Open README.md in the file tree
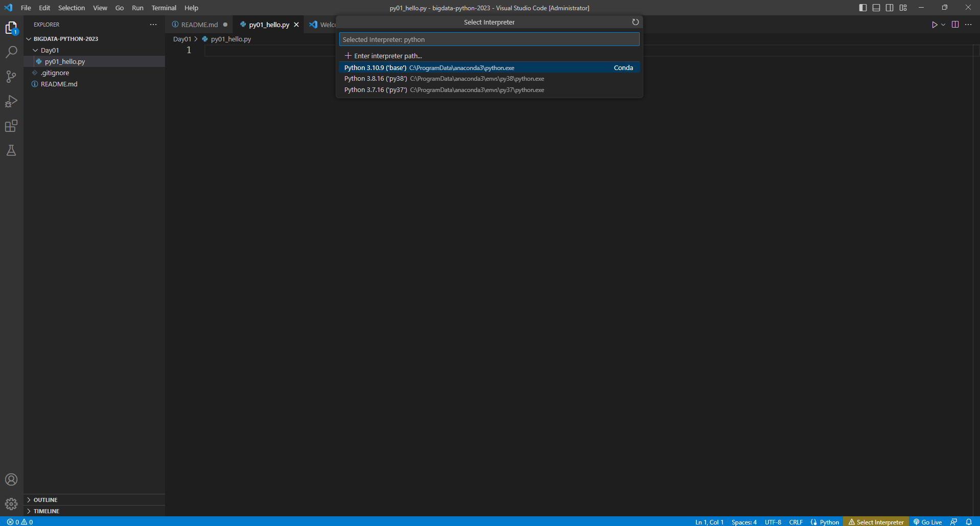This screenshot has width=980, height=526. (x=94, y=84)
